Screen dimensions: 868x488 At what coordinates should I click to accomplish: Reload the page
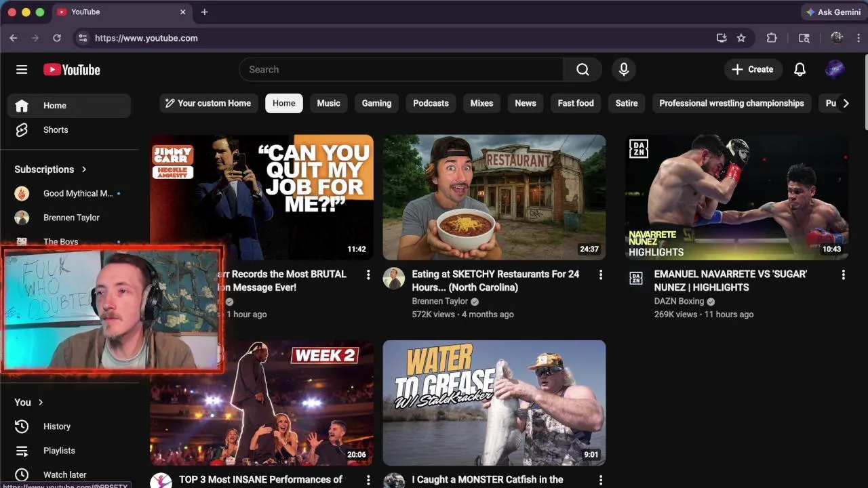pyautogui.click(x=57, y=38)
